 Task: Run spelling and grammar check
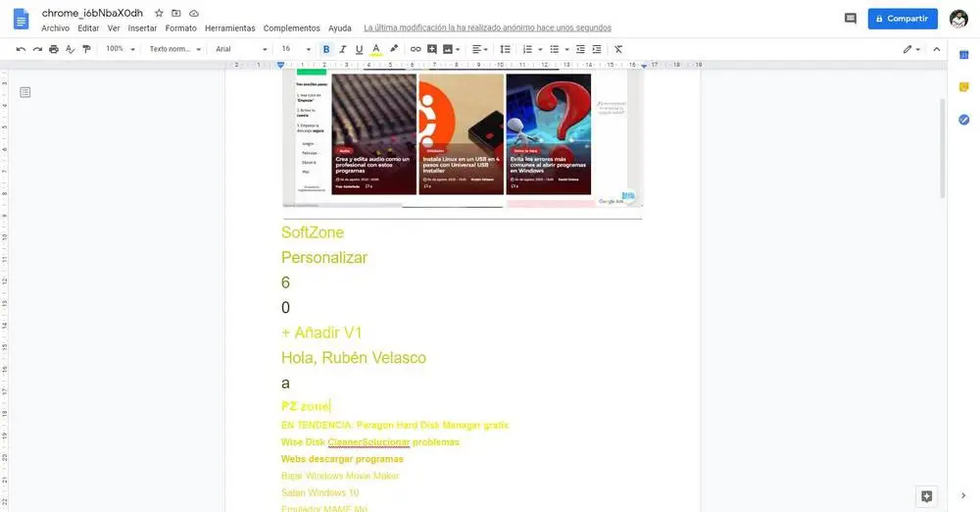point(70,49)
